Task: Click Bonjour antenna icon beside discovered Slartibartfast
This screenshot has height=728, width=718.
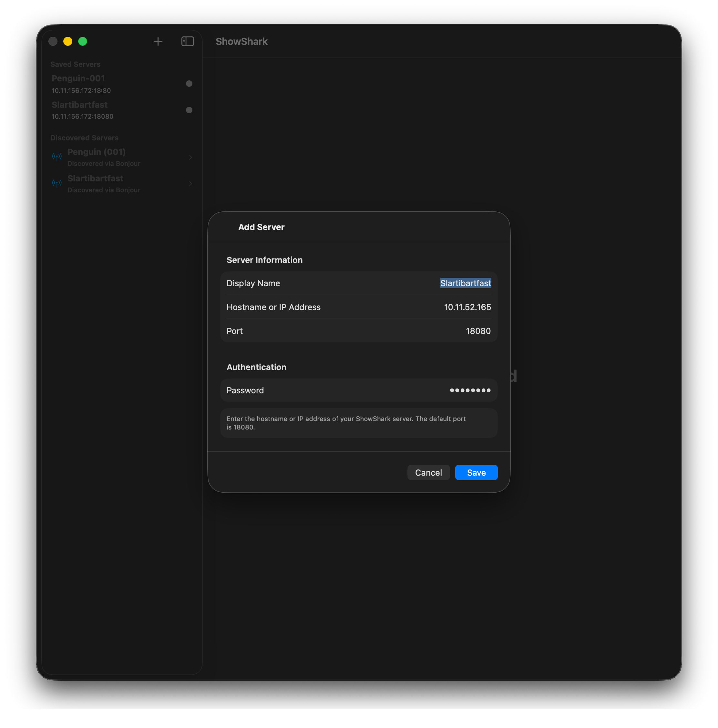Action: point(57,184)
